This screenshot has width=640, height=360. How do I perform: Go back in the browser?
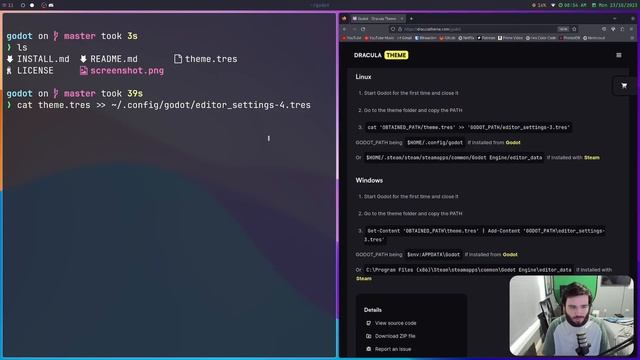point(344,29)
